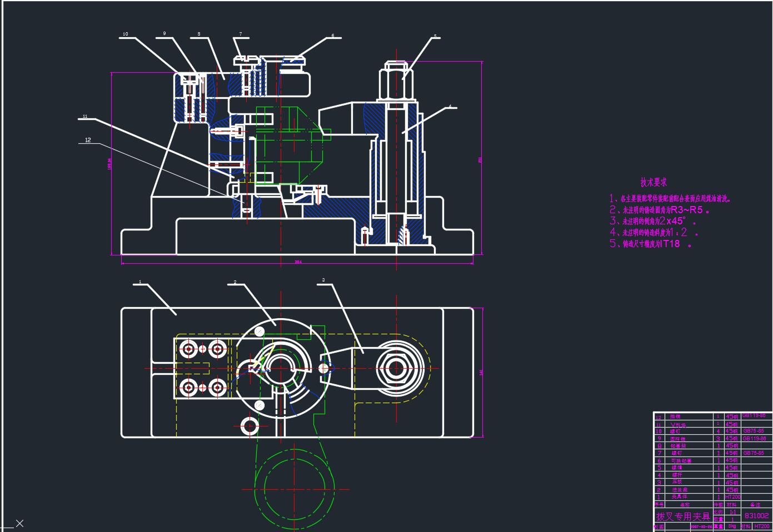The image size is (773, 532).
Task: Select the 1:1 scale cell in the title block
Action: click(732, 512)
